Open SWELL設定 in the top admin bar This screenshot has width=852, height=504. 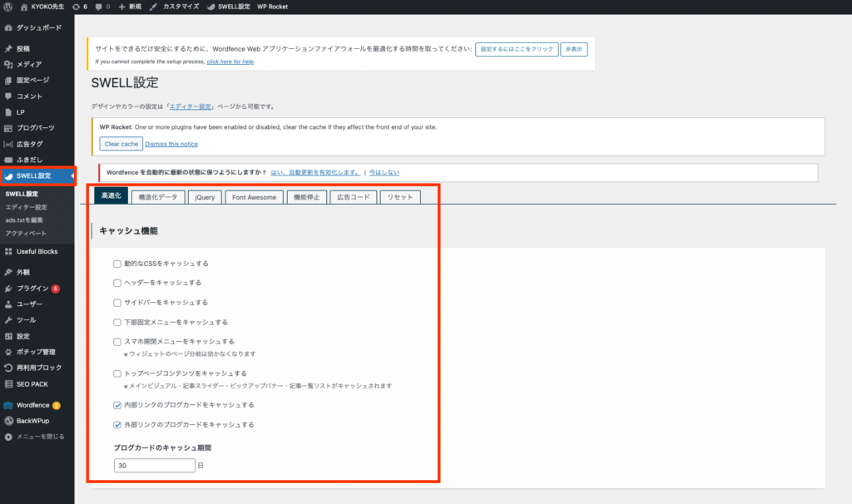(x=229, y=7)
